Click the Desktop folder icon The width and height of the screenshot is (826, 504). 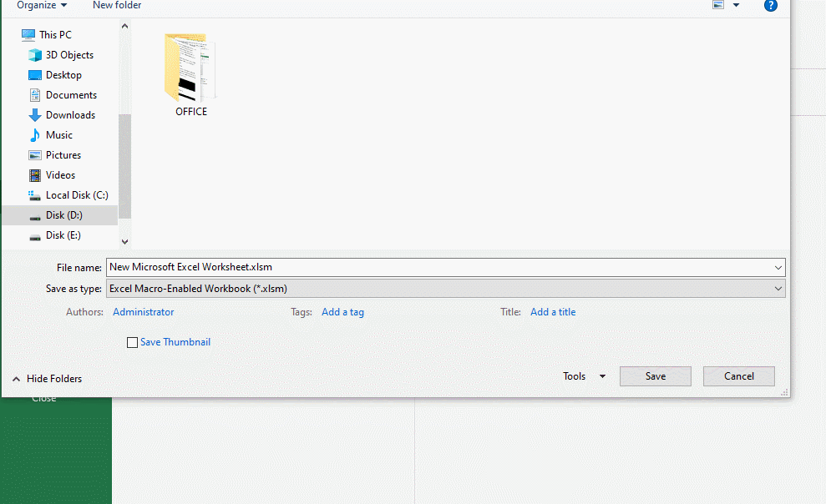pos(35,75)
